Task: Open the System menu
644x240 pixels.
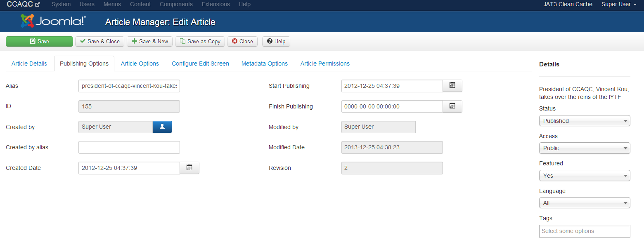Action: (x=61, y=4)
